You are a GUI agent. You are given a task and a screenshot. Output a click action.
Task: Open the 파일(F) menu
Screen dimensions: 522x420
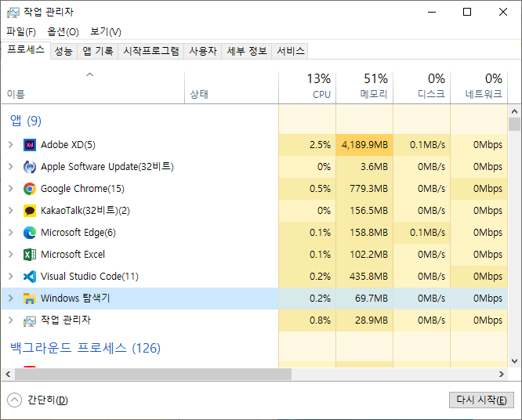[21, 31]
